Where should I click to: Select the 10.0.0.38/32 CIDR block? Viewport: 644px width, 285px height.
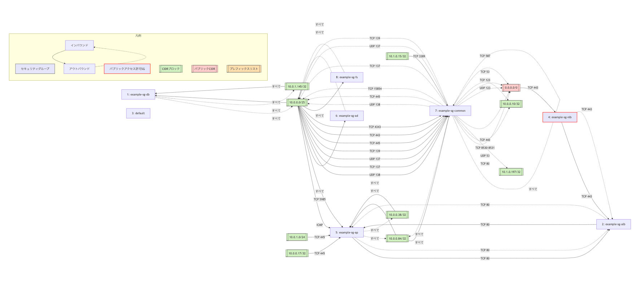(x=397, y=215)
